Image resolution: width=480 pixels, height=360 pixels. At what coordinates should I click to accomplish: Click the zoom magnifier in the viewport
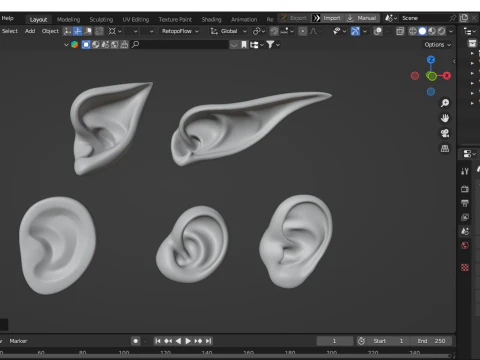[x=445, y=103]
